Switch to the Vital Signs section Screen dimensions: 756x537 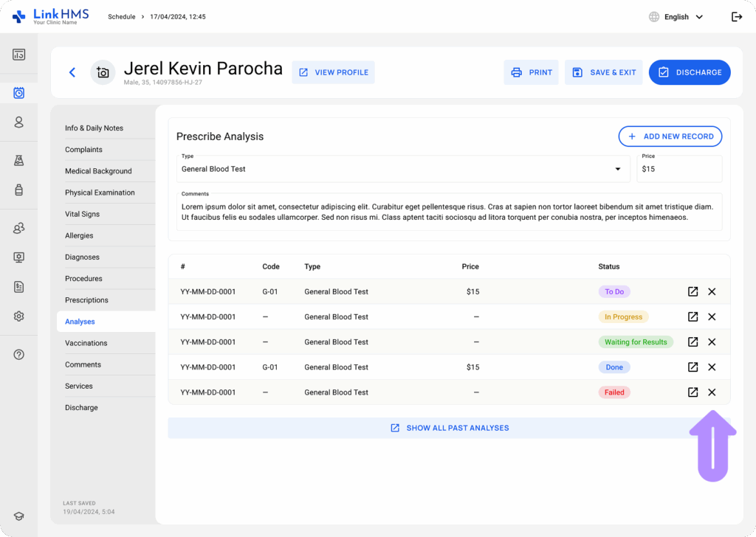[81, 214]
